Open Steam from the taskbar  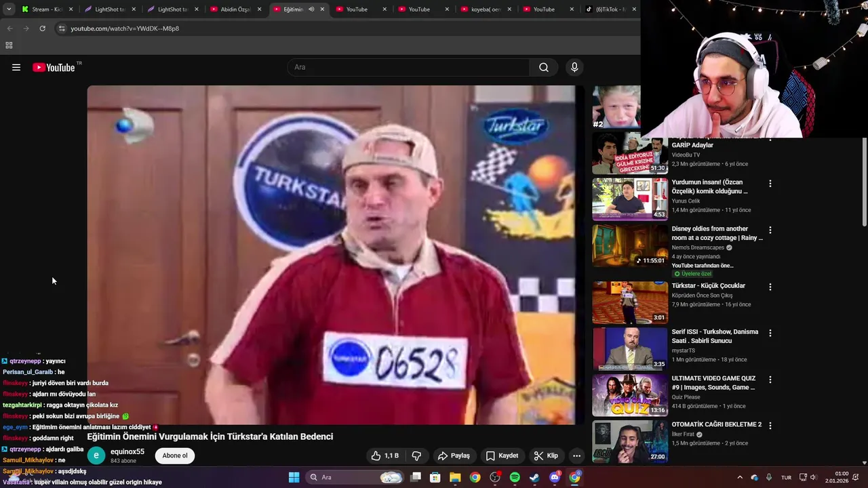(x=534, y=477)
